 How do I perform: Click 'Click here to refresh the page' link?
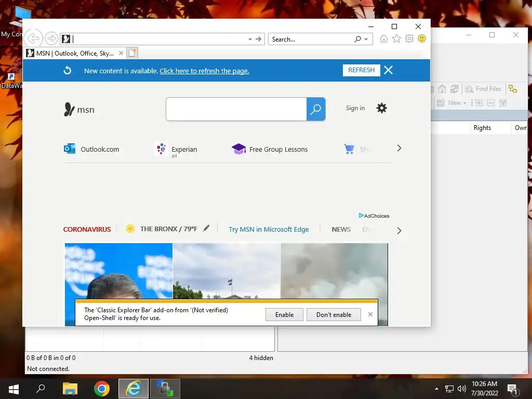pos(204,71)
